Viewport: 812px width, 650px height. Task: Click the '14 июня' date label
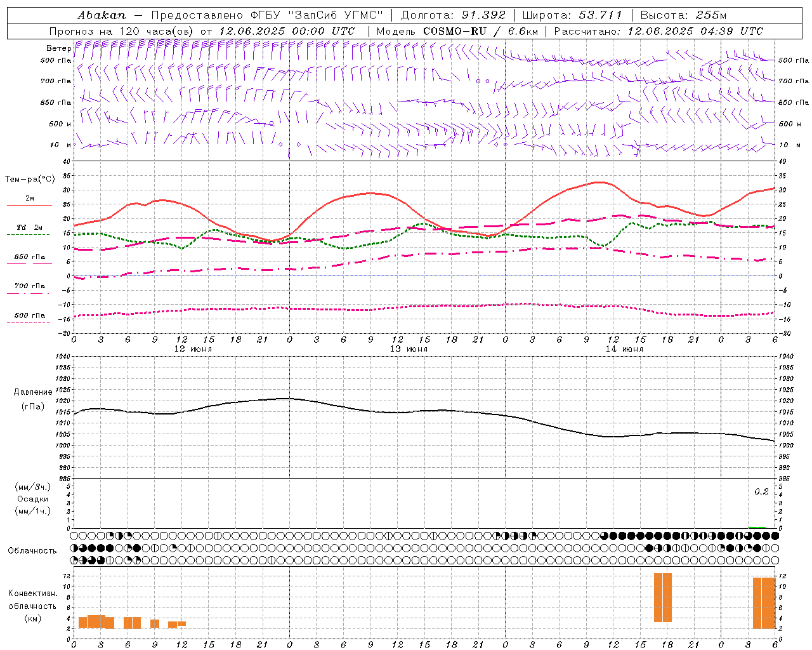(624, 349)
